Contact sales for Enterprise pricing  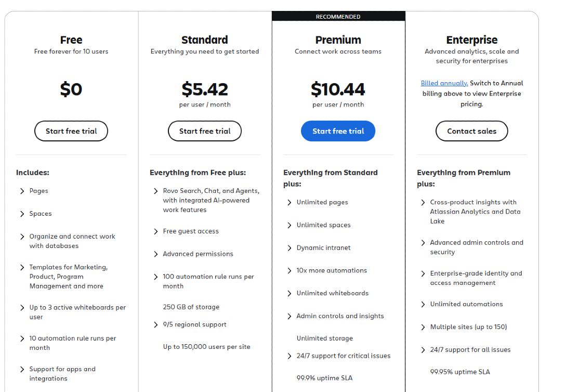471,131
